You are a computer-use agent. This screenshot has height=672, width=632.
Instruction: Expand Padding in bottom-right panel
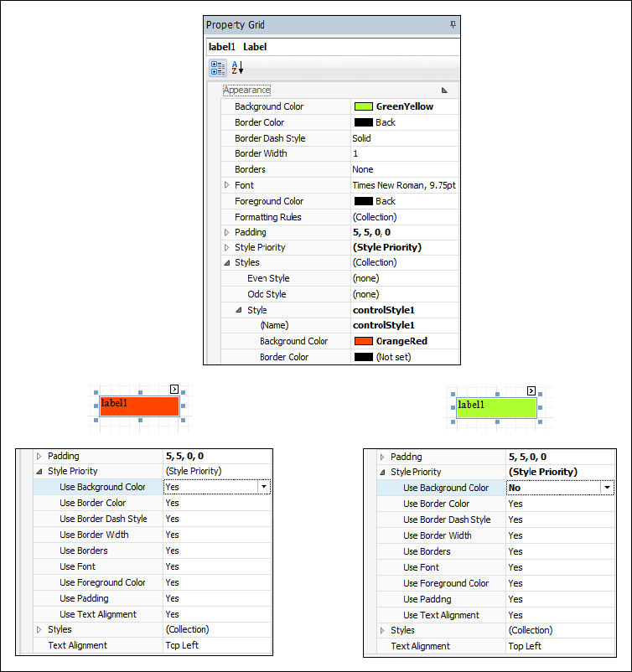(382, 457)
